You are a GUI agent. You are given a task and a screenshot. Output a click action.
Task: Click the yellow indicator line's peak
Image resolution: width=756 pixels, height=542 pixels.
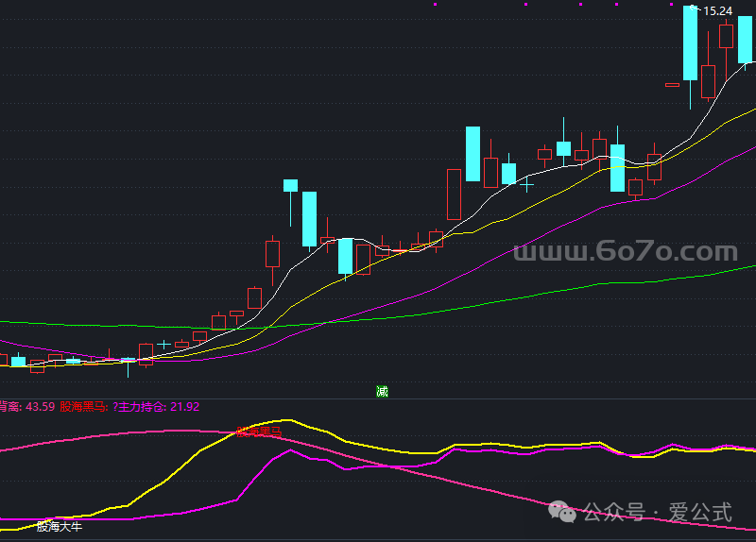tap(286, 420)
